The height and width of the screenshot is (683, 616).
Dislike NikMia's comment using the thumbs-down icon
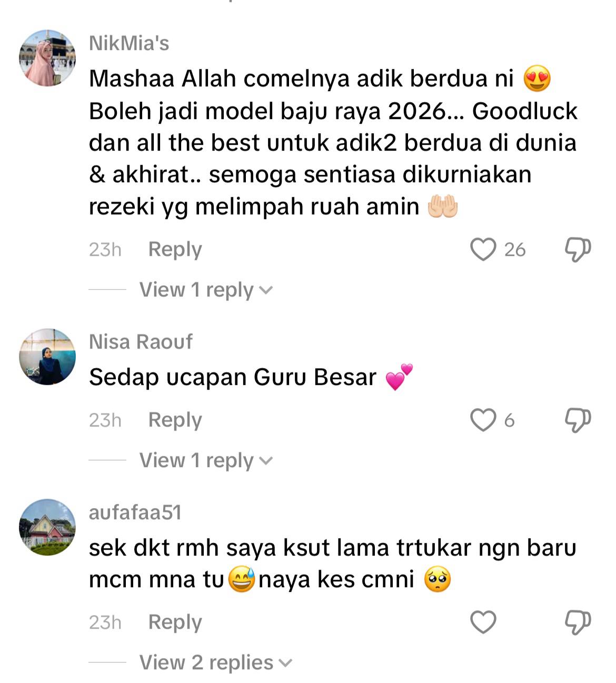click(578, 250)
